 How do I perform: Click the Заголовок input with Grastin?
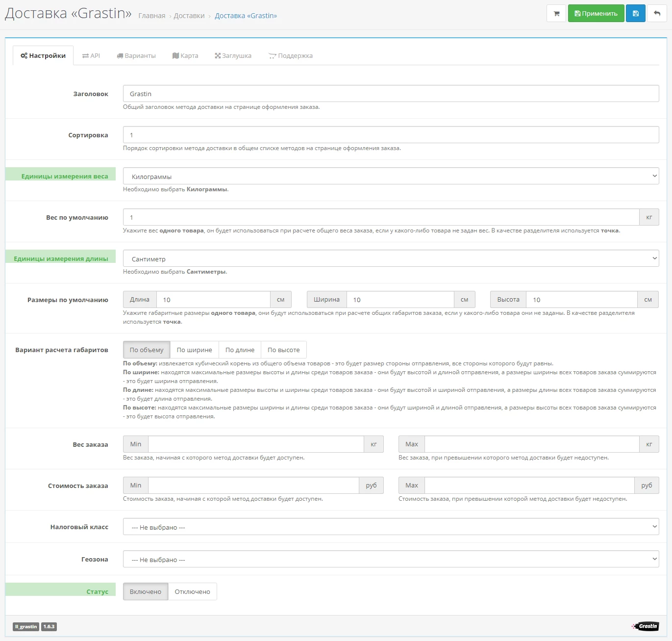[391, 94]
